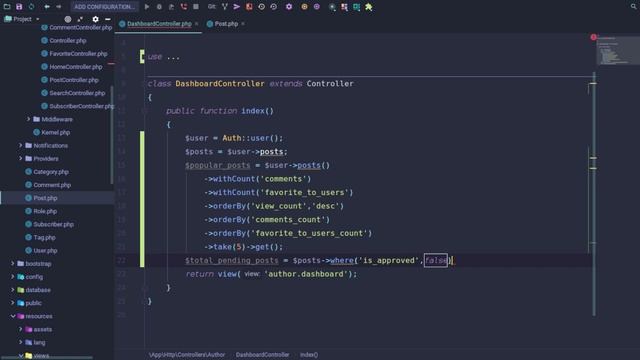
Task: Click the Run with Coverage icon
Action: click(171, 7)
